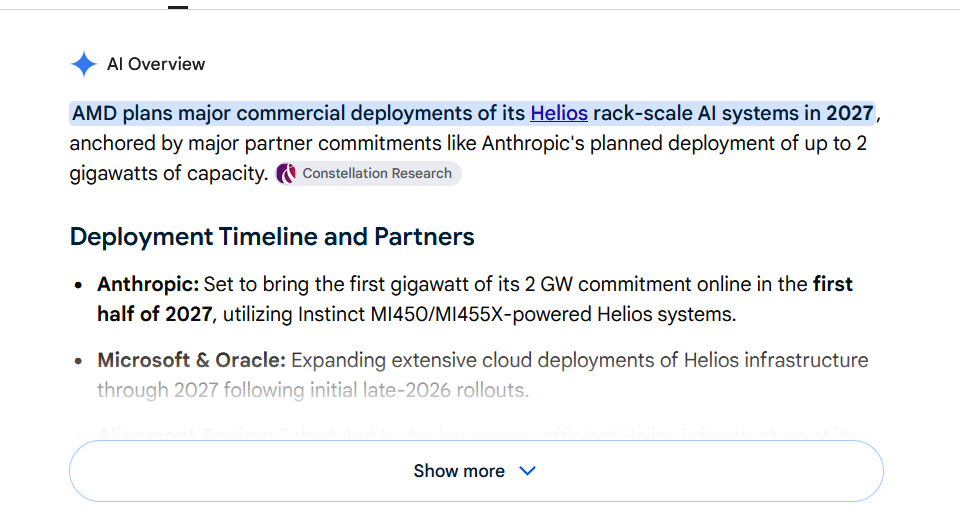Click the highlighted "AMD plans major commercial deployments" sentence
Screen dimensions: 960x527
tap(473, 113)
